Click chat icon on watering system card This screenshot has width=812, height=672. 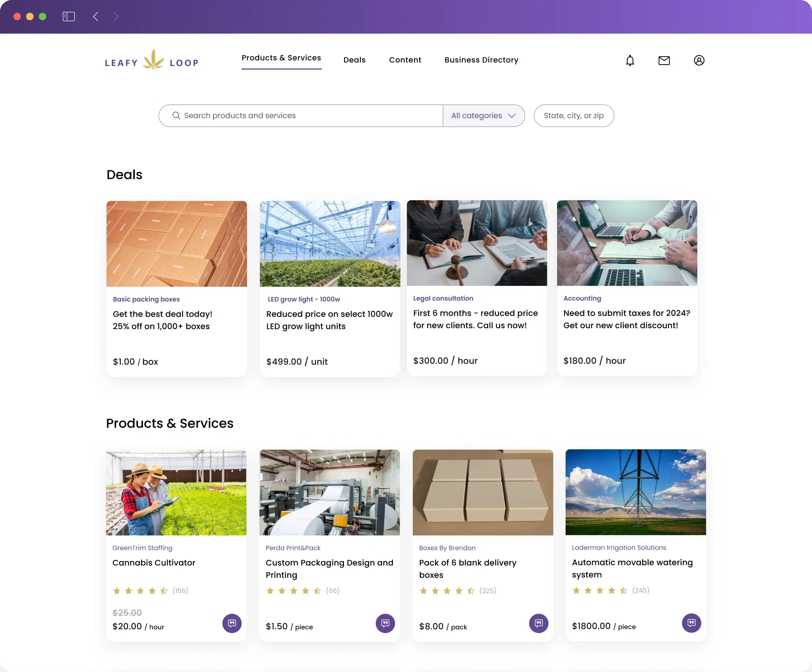[x=691, y=623]
